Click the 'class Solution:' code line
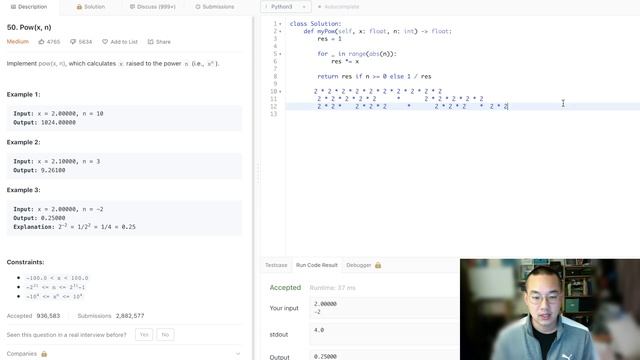640x360 pixels. 316,24
